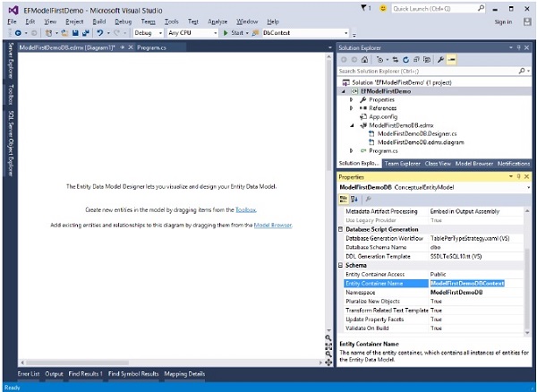
Task: Collapse the ModelFirstDemoDB.edmx node
Action: [x=352, y=125]
